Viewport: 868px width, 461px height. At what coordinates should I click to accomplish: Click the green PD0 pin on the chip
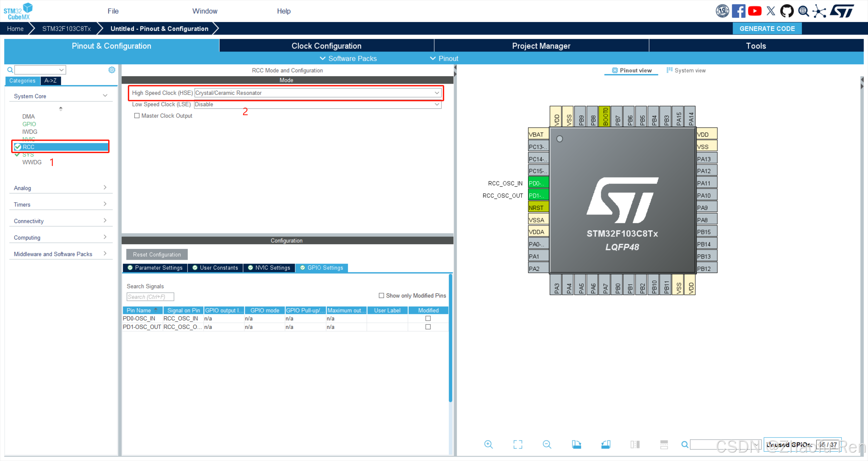coord(538,183)
